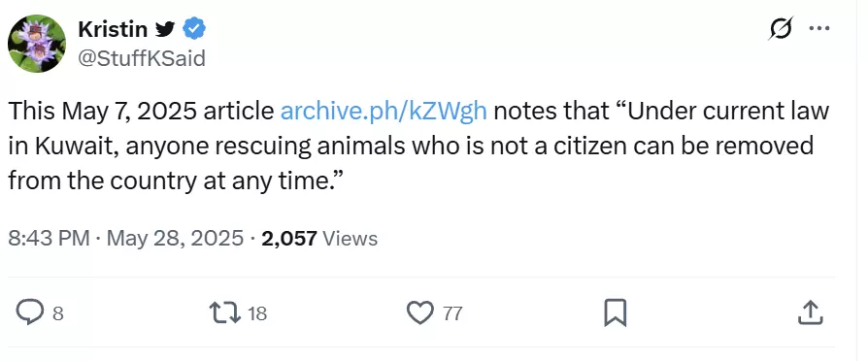Click the 8:43 PM timestamp
Screen dimensions: 868x361
tap(49, 238)
